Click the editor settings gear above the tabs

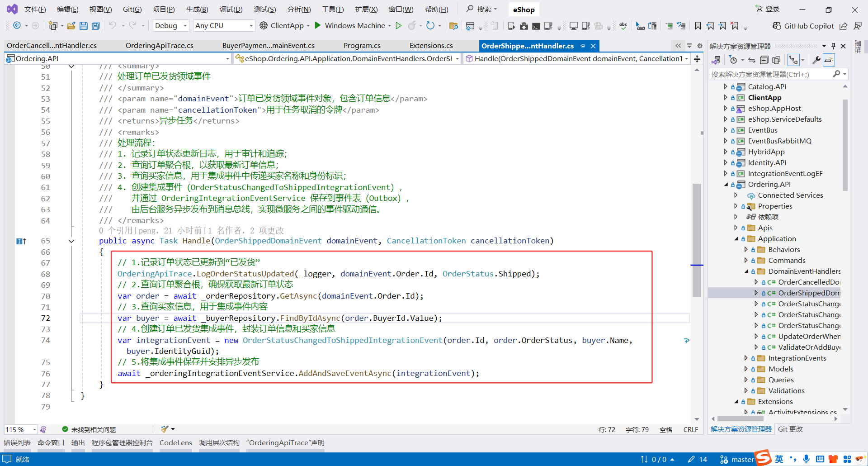point(700,46)
